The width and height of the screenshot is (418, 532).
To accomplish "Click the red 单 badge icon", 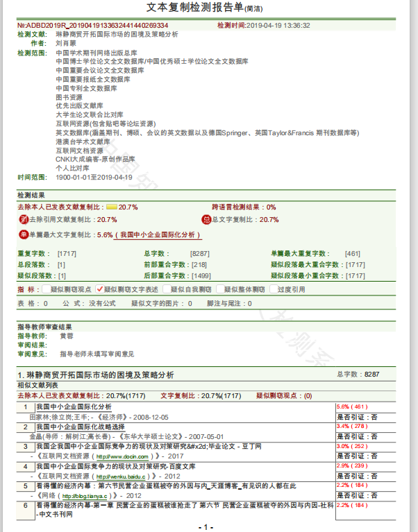I will click(24, 234).
